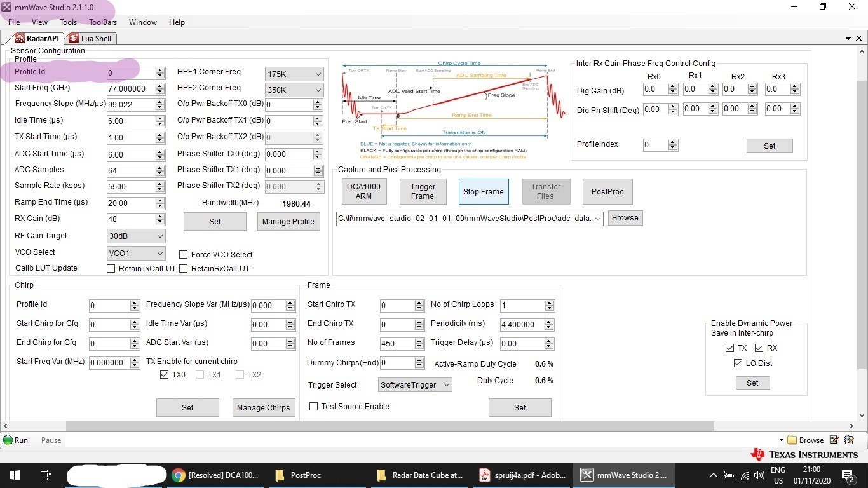Open the View menu
This screenshot has height=488, width=868.
click(x=39, y=22)
